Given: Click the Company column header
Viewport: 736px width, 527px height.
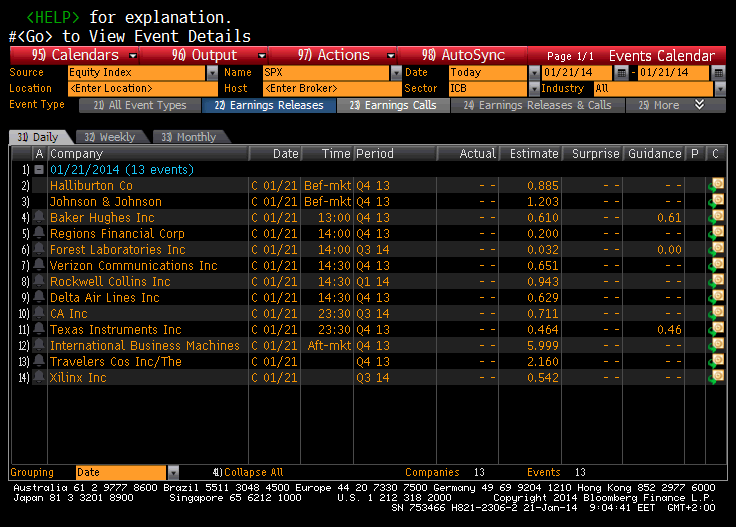Looking at the screenshot, I should [x=148, y=153].
